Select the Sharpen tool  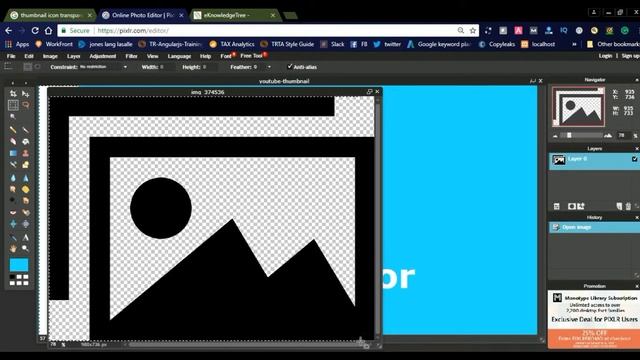pos(25,178)
